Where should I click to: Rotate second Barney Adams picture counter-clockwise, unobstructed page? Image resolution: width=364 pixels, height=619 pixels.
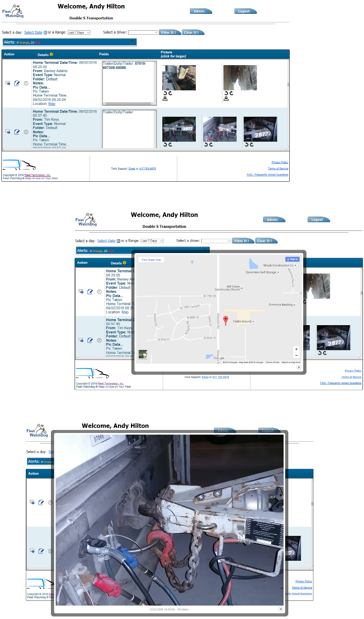click(x=226, y=93)
